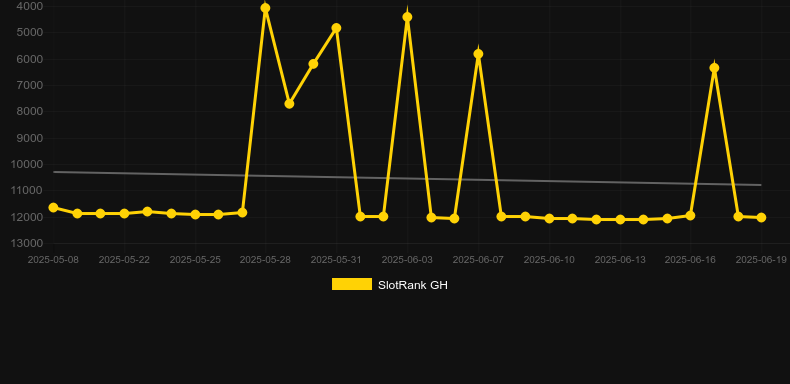The image size is (790, 384).
Task: Select the peak data point at 2025-06-07
Action: 478,54
